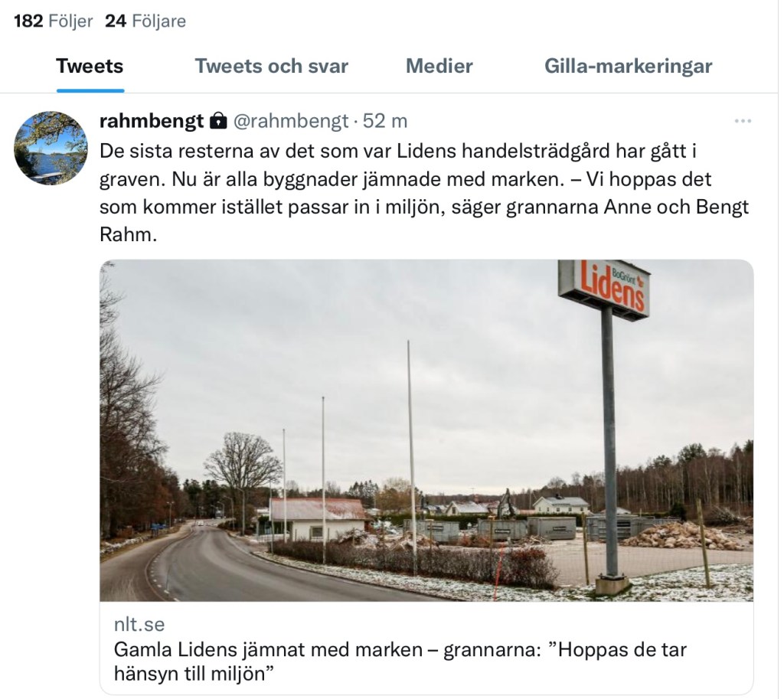Image resolution: width=784 pixels, height=699 pixels.
Task: Open the Gamla Lidens article headline
Action: tap(400, 661)
